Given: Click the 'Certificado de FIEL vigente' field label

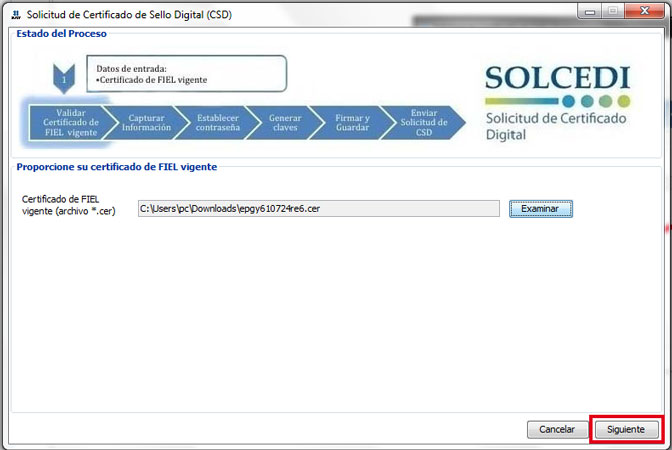Looking at the screenshot, I should tap(61, 205).
